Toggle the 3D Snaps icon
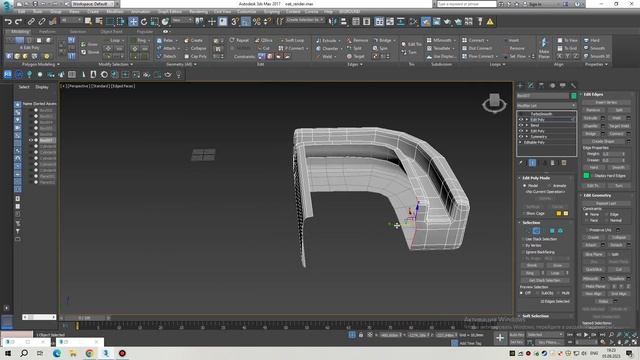The image size is (640, 360). pyautogui.click(x=235, y=22)
